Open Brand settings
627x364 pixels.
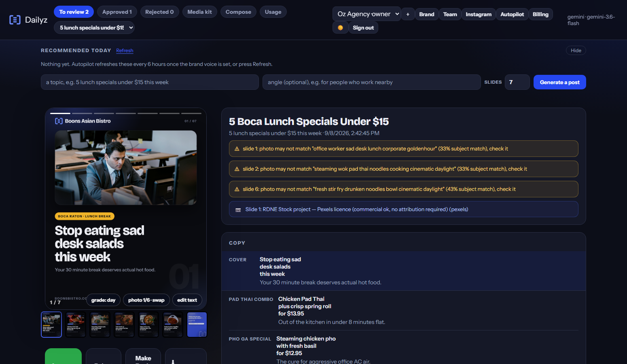click(x=427, y=14)
